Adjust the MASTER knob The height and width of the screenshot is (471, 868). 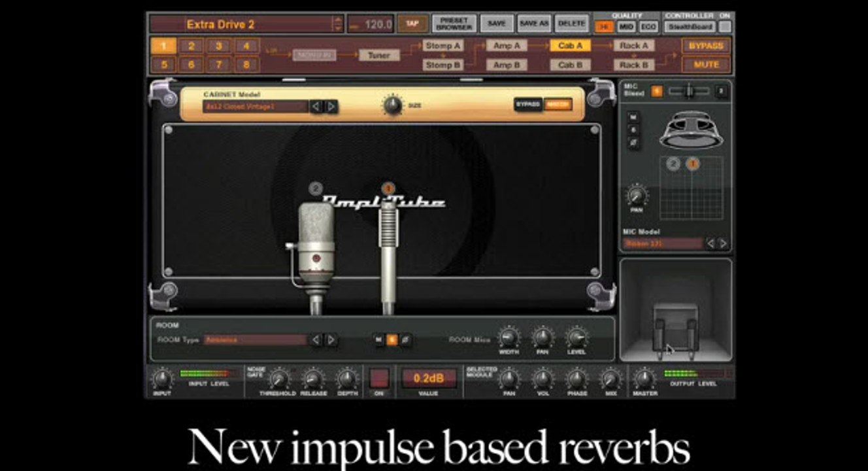pyautogui.click(x=644, y=379)
